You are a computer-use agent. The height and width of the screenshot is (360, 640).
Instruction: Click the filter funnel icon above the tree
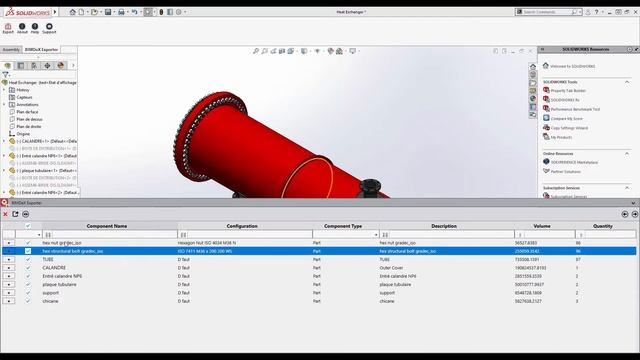(x=5, y=75)
